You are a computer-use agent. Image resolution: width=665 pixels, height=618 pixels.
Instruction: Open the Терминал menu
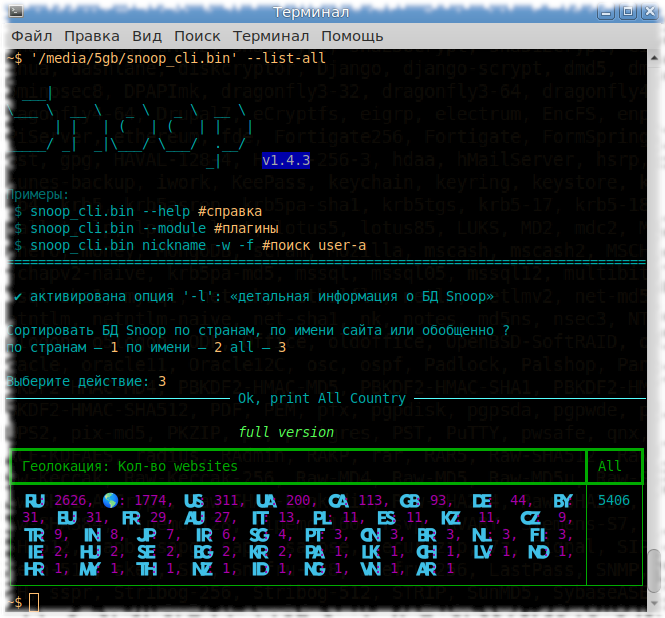271,36
